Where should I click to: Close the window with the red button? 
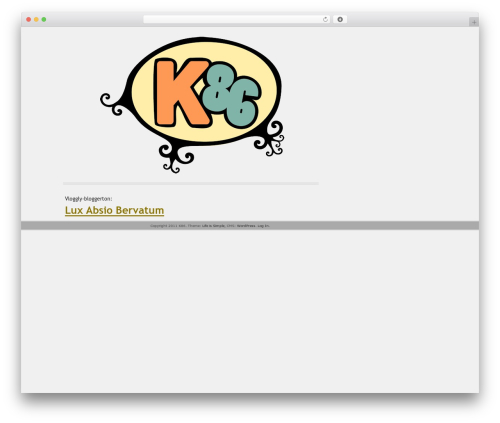point(29,19)
